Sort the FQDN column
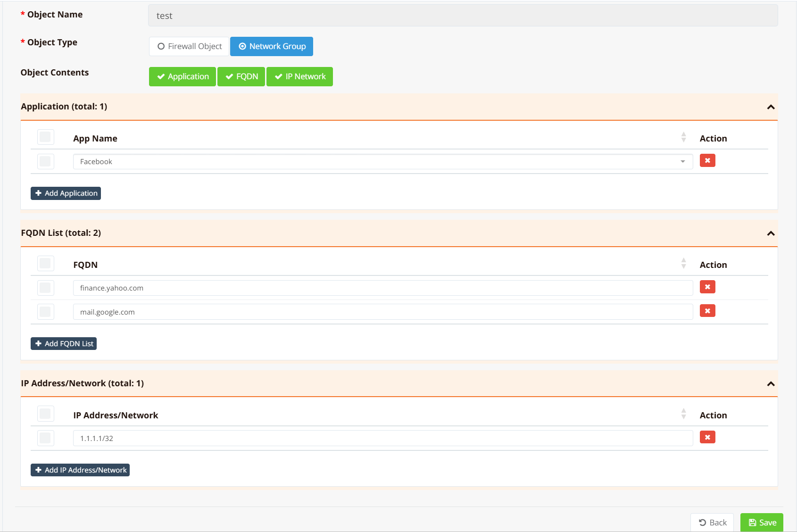797x532 pixels. pyautogui.click(x=683, y=264)
